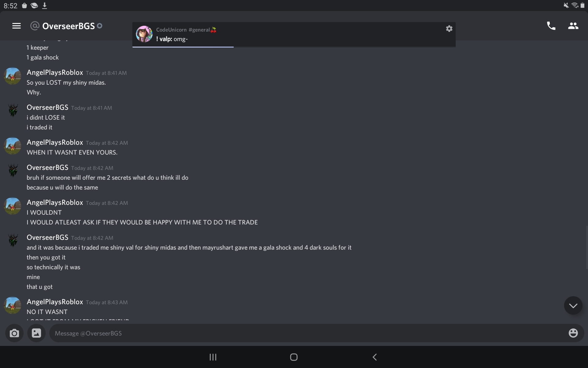Type in the Message @OverseerBGS field
The image size is (588, 368).
pyautogui.click(x=306, y=333)
